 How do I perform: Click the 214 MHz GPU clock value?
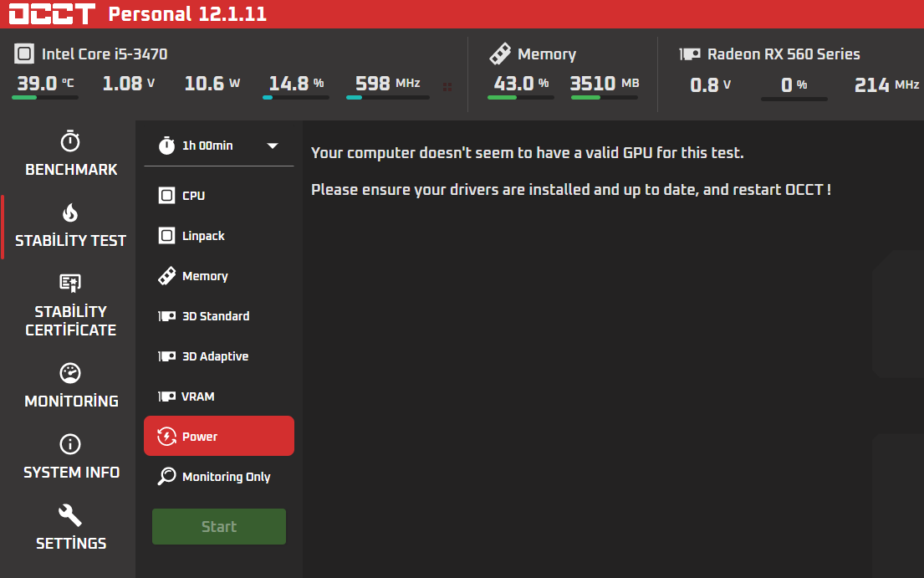[x=887, y=84]
